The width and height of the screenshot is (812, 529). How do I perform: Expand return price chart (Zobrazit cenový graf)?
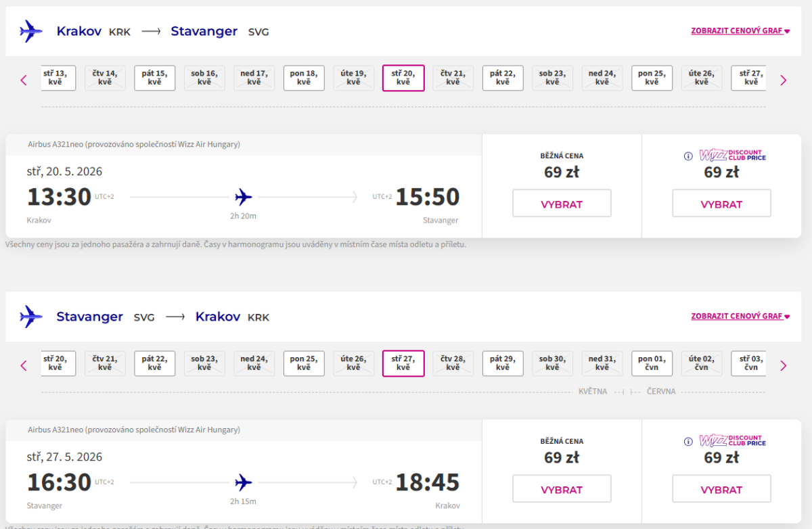coord(740,317)
